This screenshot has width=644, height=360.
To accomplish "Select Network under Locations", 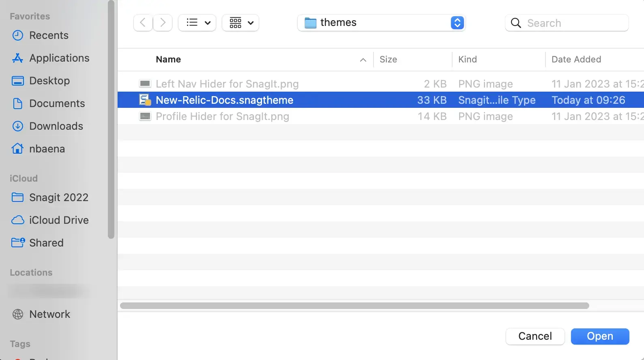I will click(49, 314).
